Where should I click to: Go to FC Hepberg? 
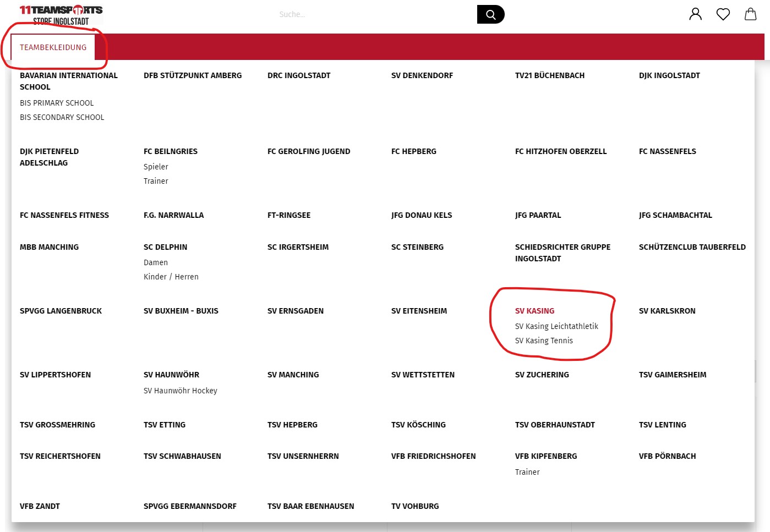click(414, 151)
